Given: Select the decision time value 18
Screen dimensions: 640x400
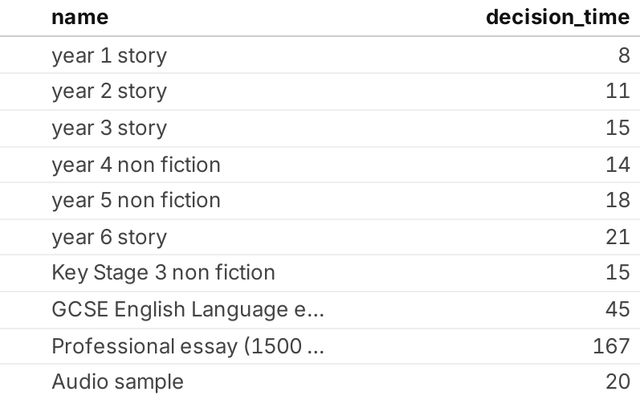Looking at the screenshot, I should point(617,200).
